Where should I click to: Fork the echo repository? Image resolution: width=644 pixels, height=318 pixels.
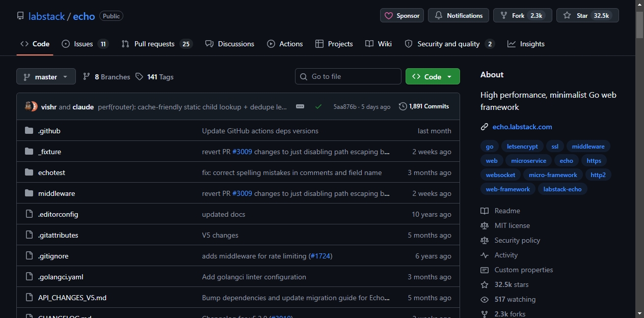point(522,15)
